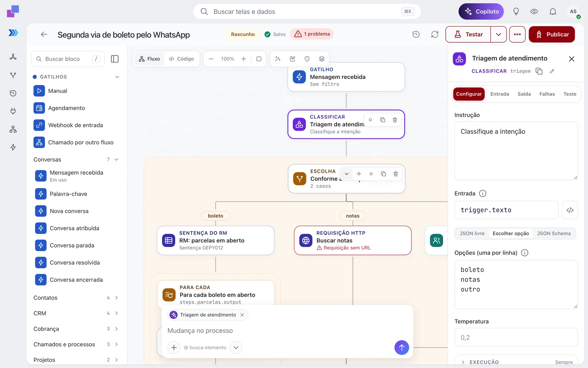Click the shield icon in canvas toolbar
Viewport: 588px width, 368px height.
click(307, 59)
